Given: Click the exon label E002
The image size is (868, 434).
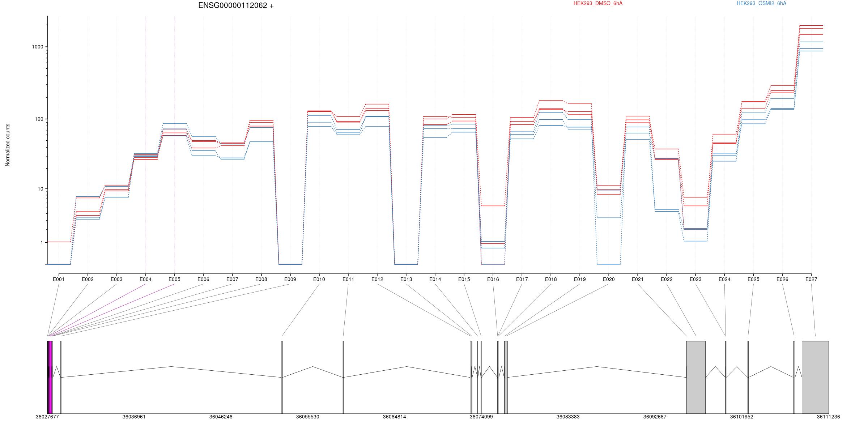Looking at the screenshot, I should coord(88,279).
